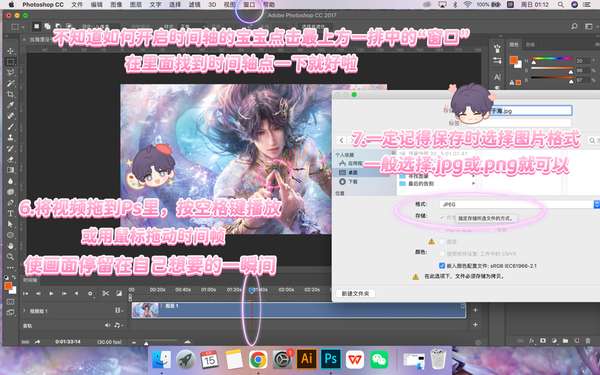The width and height of the screenshot is (600, 375).
Task: Select the Pen tool
Action: pyautogui.click(x=11, y=202)
